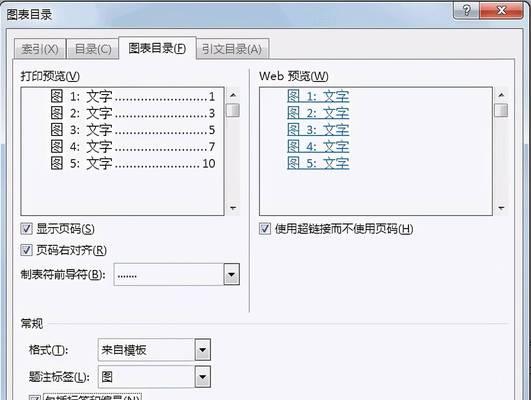
Task: Open 题注标签 dropdown arrow
Action: [x=203, y=377]
